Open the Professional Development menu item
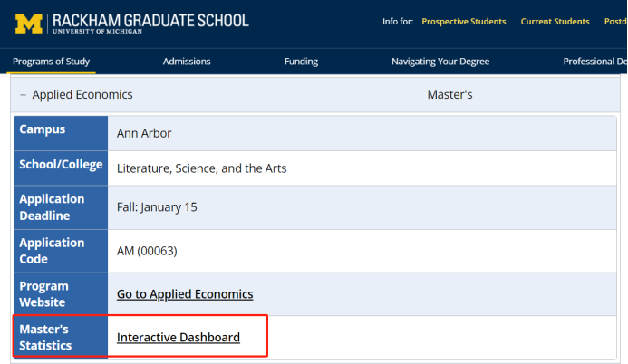The image size is (628, 364). (x=594, y=62)
